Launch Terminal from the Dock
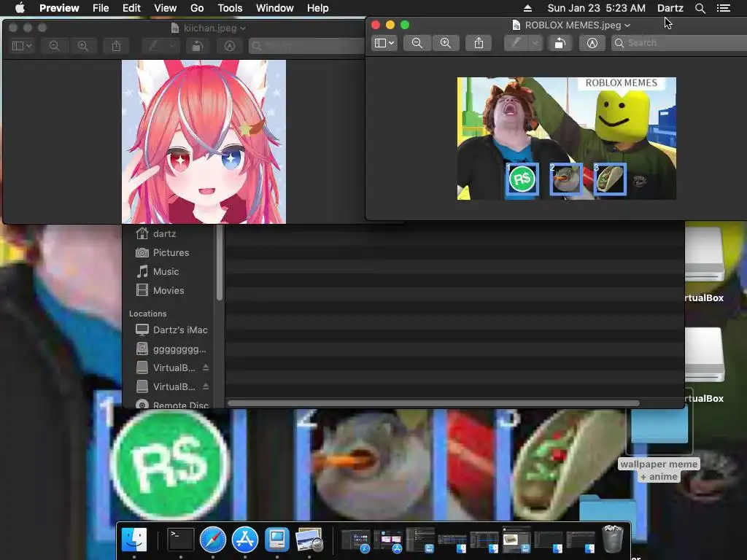This screenshot has width=747, height=560. [x=181, y=540]
